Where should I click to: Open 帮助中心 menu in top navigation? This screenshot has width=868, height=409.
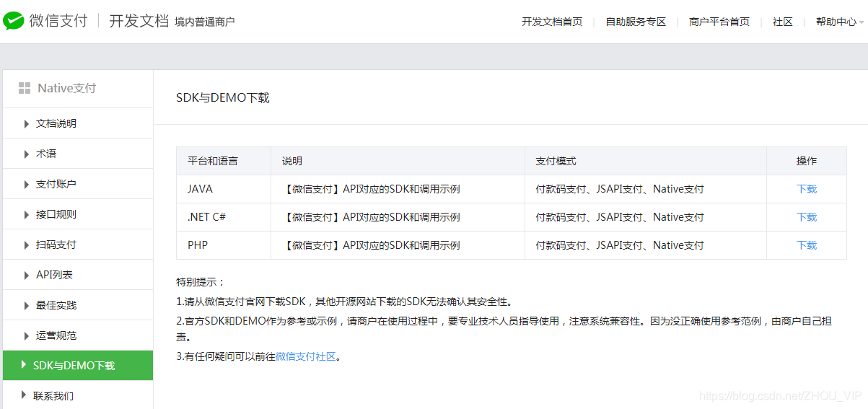click(x=836, y=22)
